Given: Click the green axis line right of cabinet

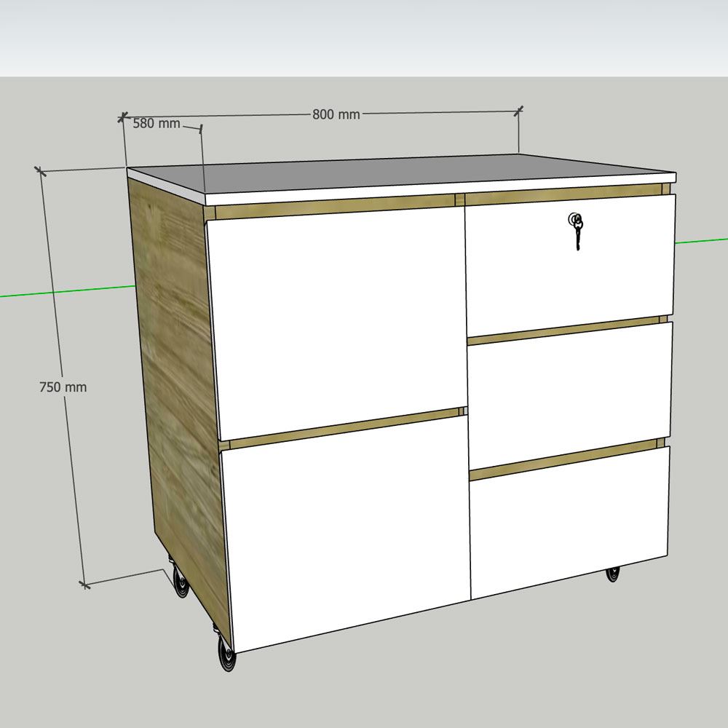Looking at the screenshot, I should pos(701,240).
